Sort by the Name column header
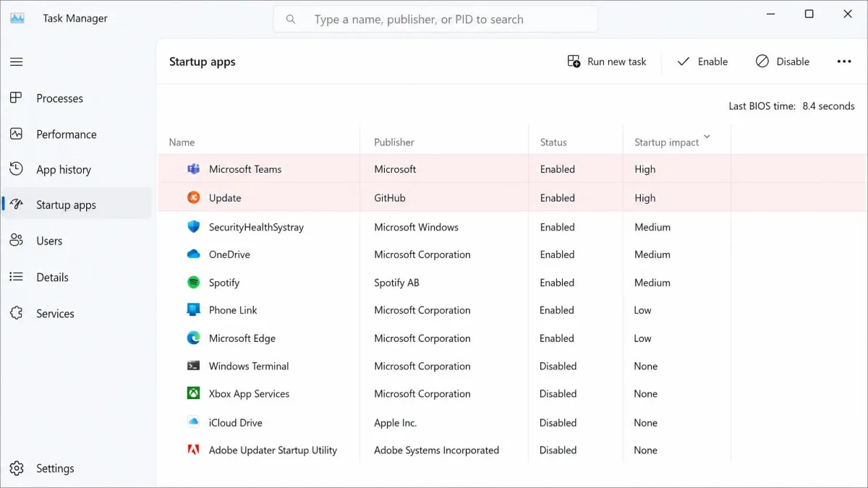The image size is (868, 488). (x=182, y=142)
